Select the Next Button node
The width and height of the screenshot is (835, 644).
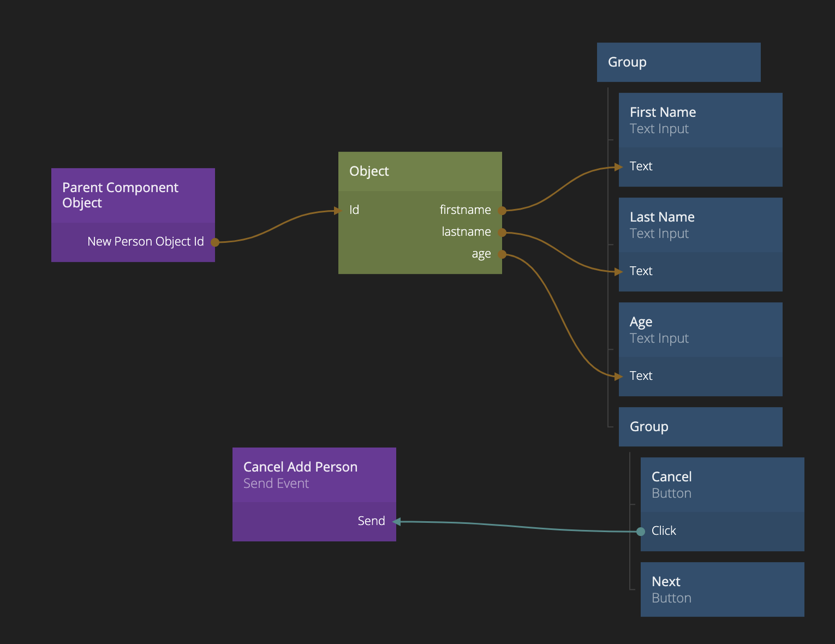pos(722,589)
